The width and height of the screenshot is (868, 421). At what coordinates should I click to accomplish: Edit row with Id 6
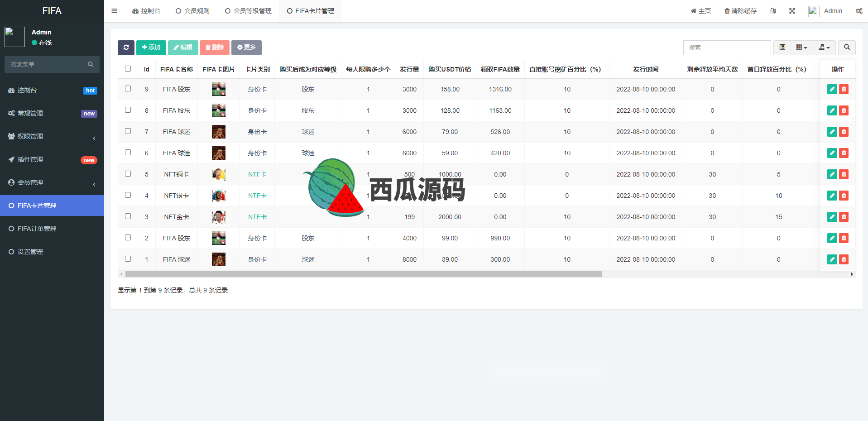pyautogui.click(x=832, y=153)
